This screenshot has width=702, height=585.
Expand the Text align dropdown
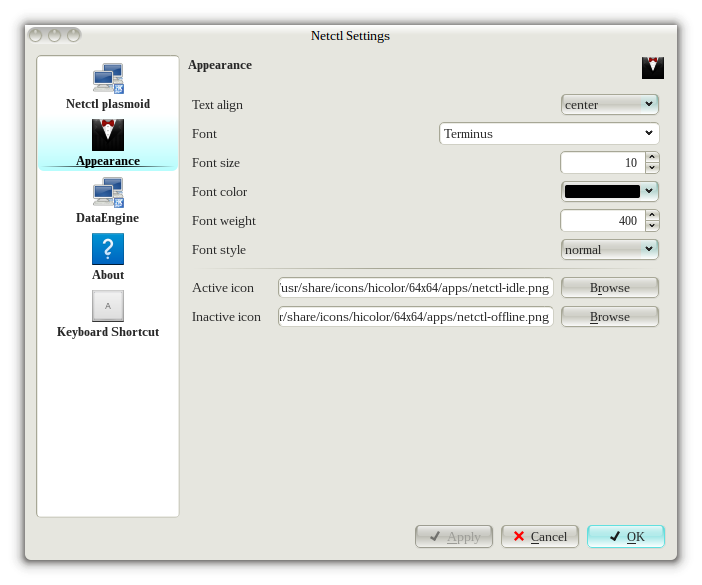[x=609, y=104]
